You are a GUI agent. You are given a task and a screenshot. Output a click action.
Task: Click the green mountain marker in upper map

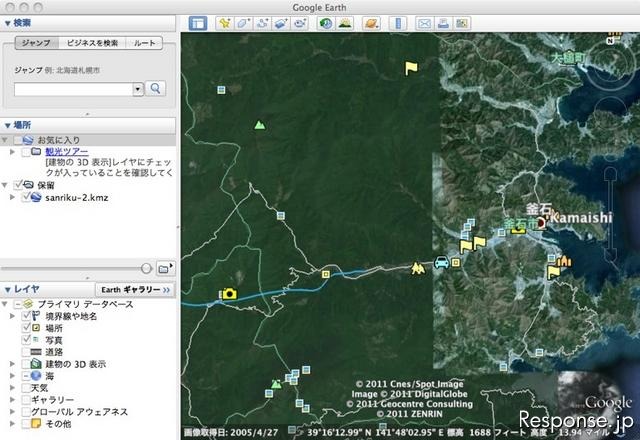(259, 124)
